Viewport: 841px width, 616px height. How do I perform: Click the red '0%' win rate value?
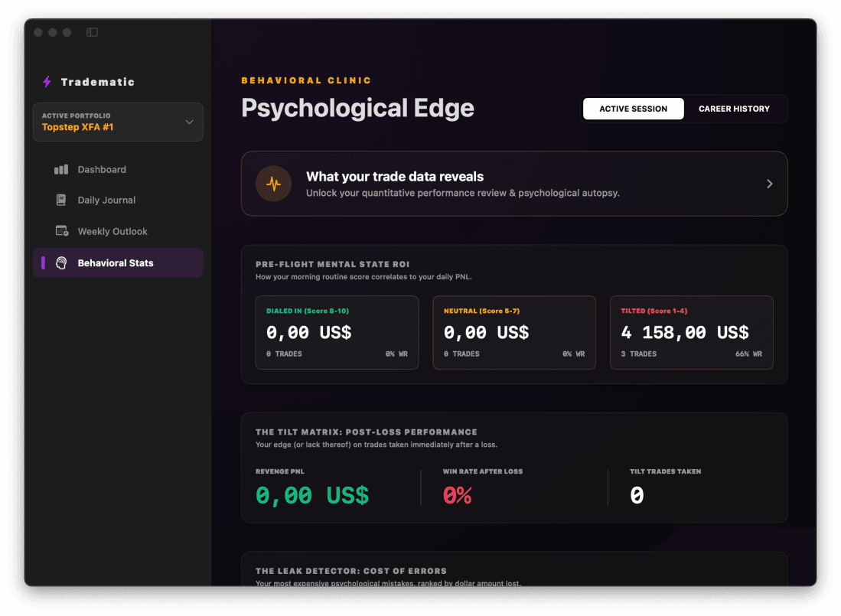point(458,495)
